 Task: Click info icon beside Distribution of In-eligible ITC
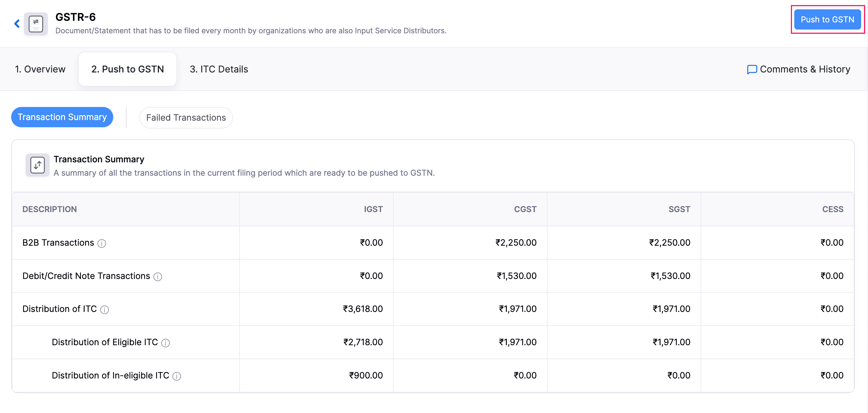[177, 376]
